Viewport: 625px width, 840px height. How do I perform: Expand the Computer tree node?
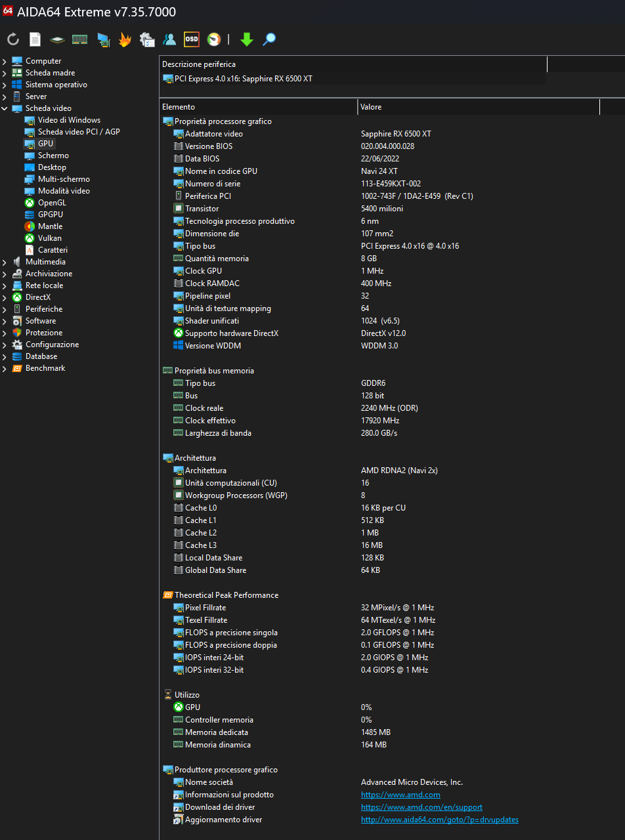5,61
